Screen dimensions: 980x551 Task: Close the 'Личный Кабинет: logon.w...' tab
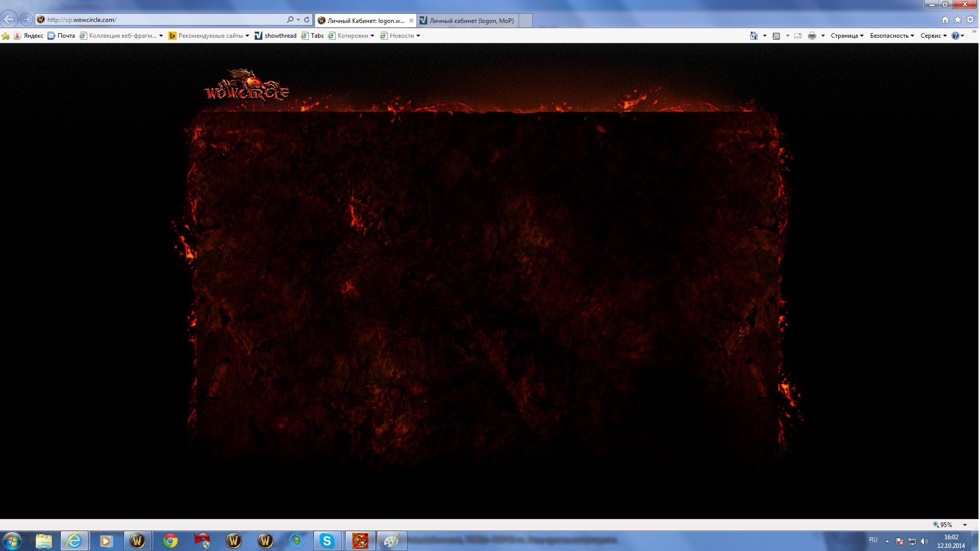point(411,20)
